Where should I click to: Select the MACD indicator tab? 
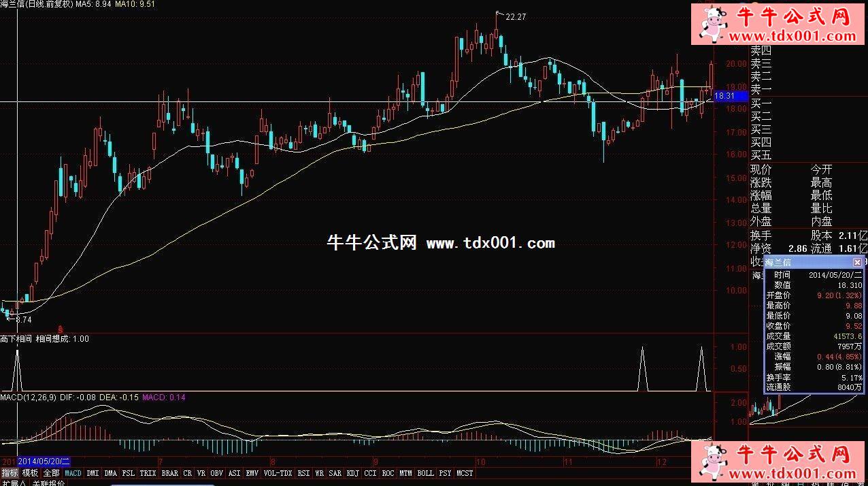[73, 473]
